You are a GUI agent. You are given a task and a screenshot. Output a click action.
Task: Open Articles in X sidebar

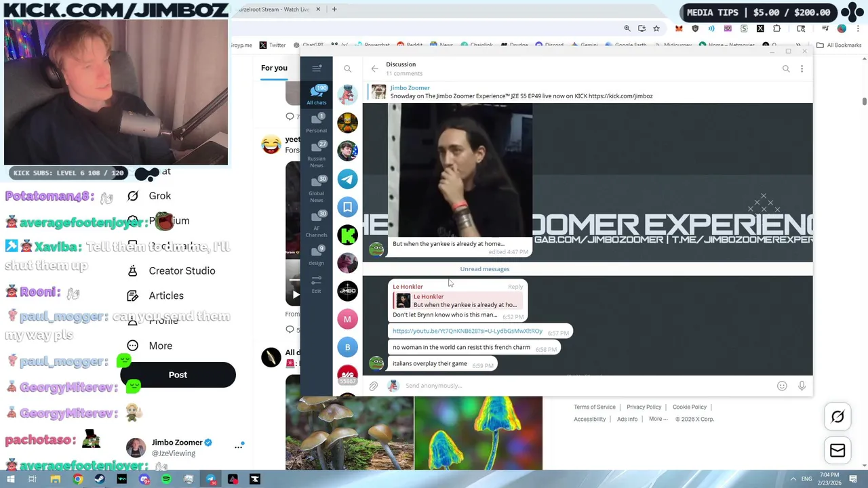point(155,296)
